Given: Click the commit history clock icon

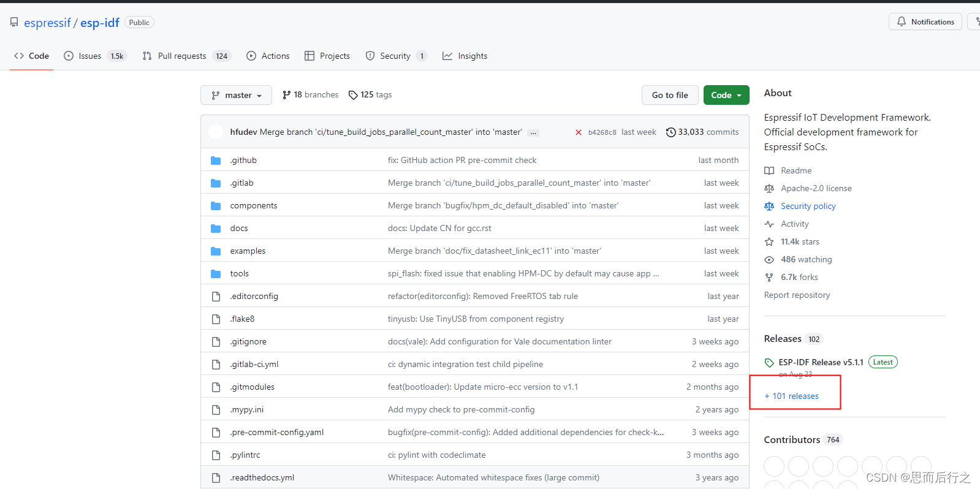Looking at the screenshot, I should (671, 132).
